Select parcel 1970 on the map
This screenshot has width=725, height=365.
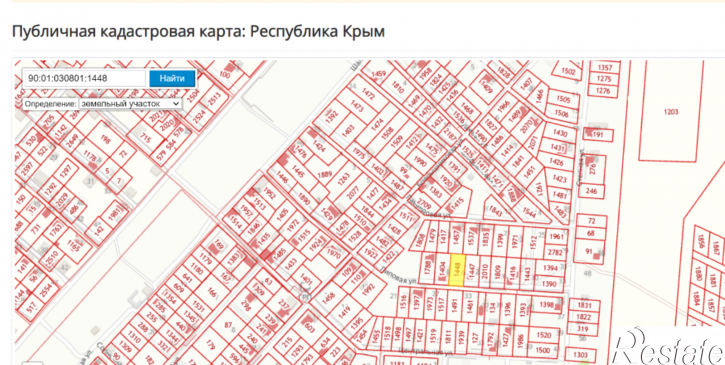[333, 255]
